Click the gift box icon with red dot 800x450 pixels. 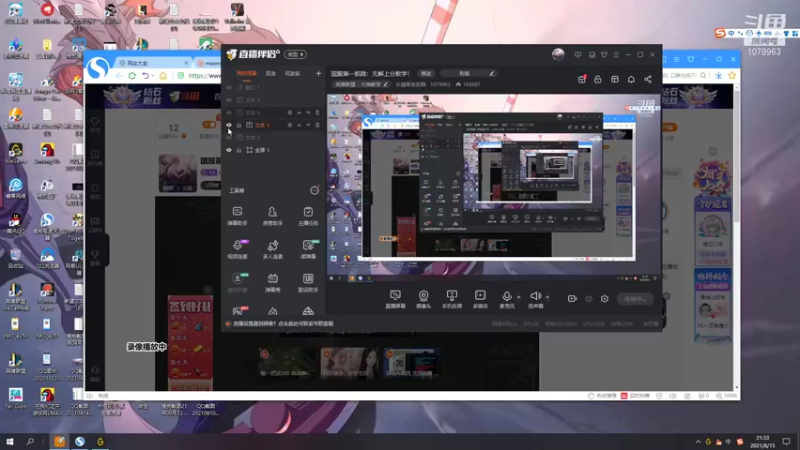(x=582, y=79)
